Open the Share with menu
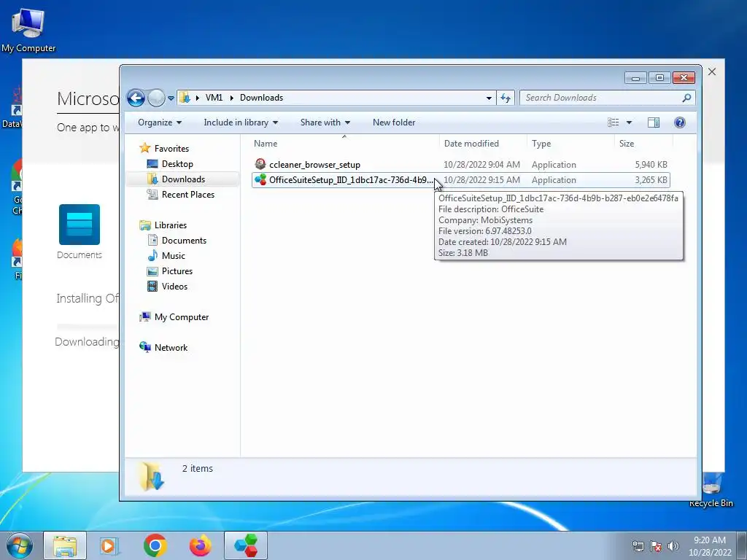 325,122
